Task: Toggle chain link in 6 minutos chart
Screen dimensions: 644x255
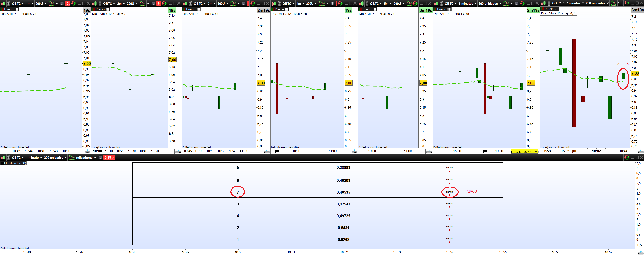Action: click(x=441, y=4)
